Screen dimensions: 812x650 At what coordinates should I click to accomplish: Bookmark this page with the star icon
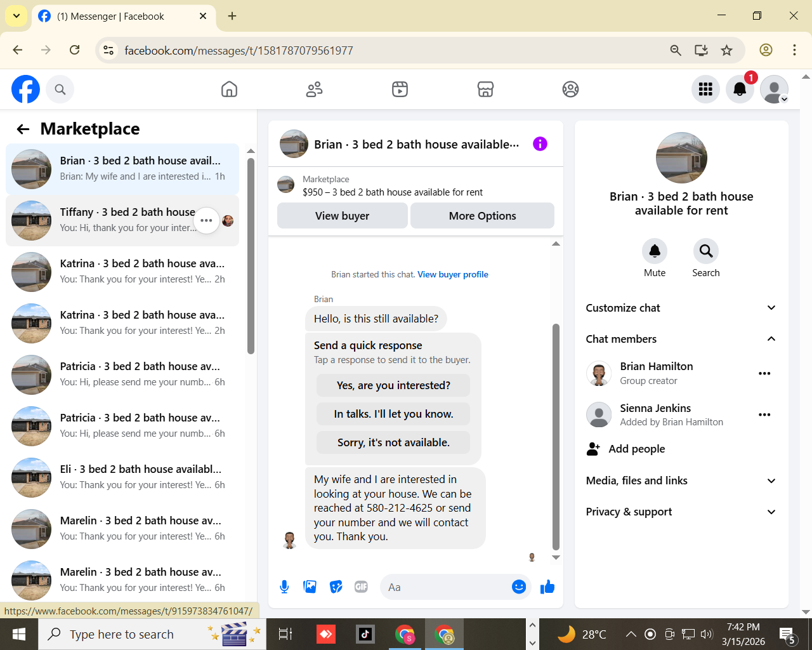[x=727, y=50]
